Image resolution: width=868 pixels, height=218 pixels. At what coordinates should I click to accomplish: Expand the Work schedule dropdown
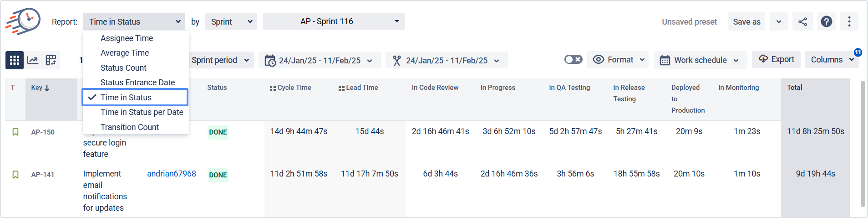(700, 60)
